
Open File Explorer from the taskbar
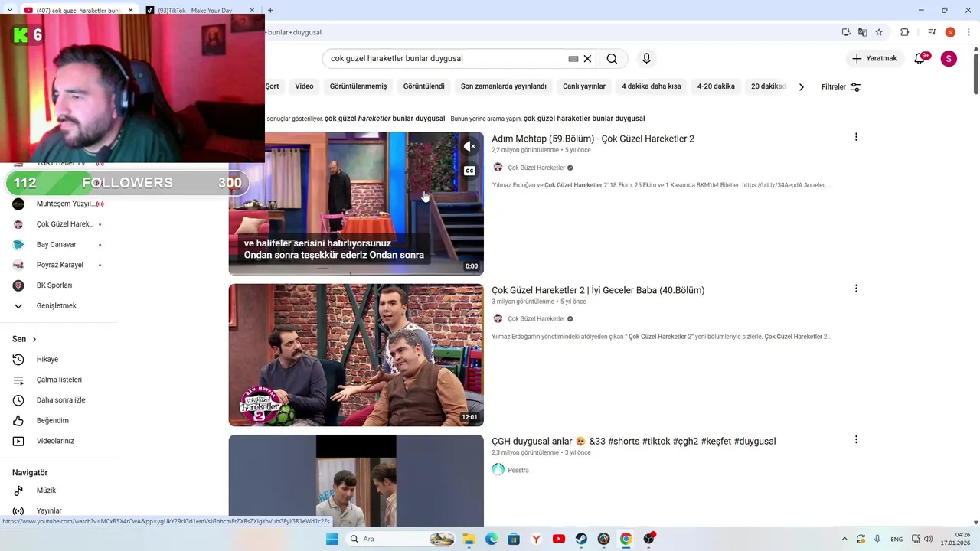[469, 539]
